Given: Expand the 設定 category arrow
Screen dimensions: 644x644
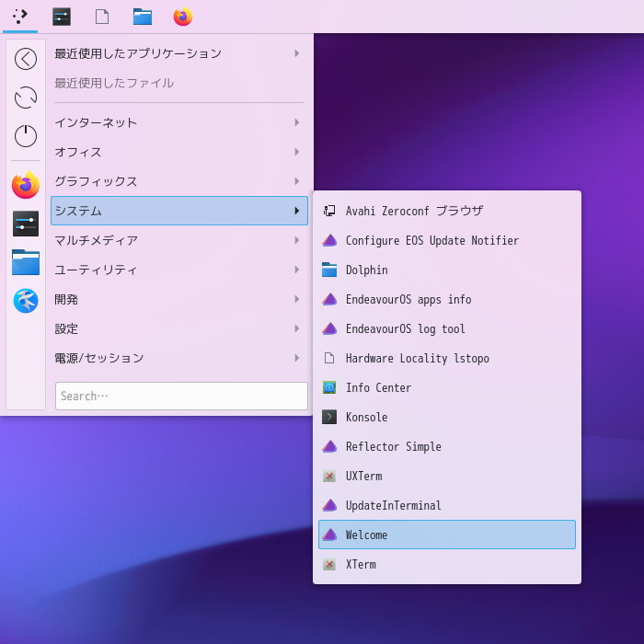Looking at the screenshot, I should (297, 328).
